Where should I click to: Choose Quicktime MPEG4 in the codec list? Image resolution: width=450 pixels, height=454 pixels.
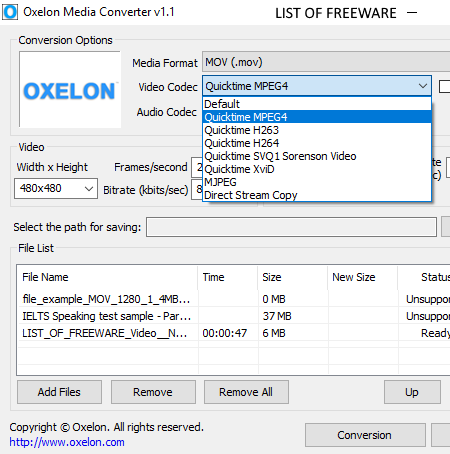coord(317,117)
